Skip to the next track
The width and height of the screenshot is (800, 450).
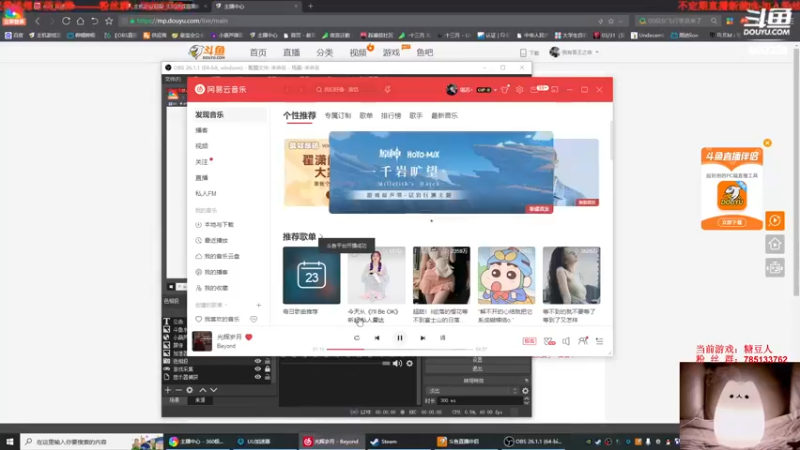click(422, 338)
